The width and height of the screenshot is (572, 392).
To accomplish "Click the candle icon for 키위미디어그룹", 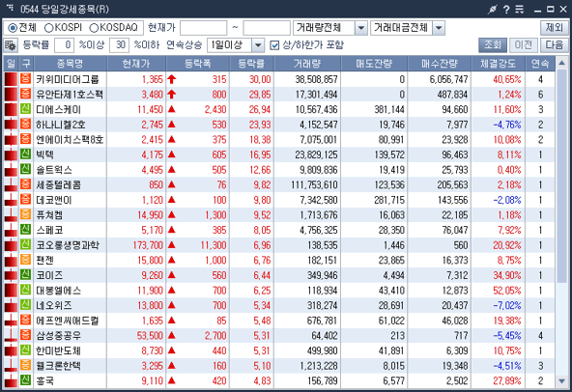I will point(11,79).
